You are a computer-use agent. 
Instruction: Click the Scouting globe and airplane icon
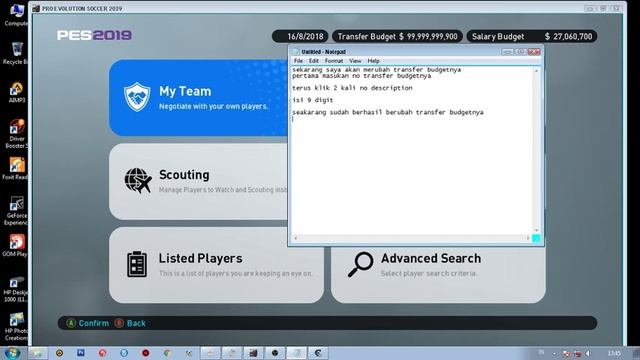click(138, 180)
